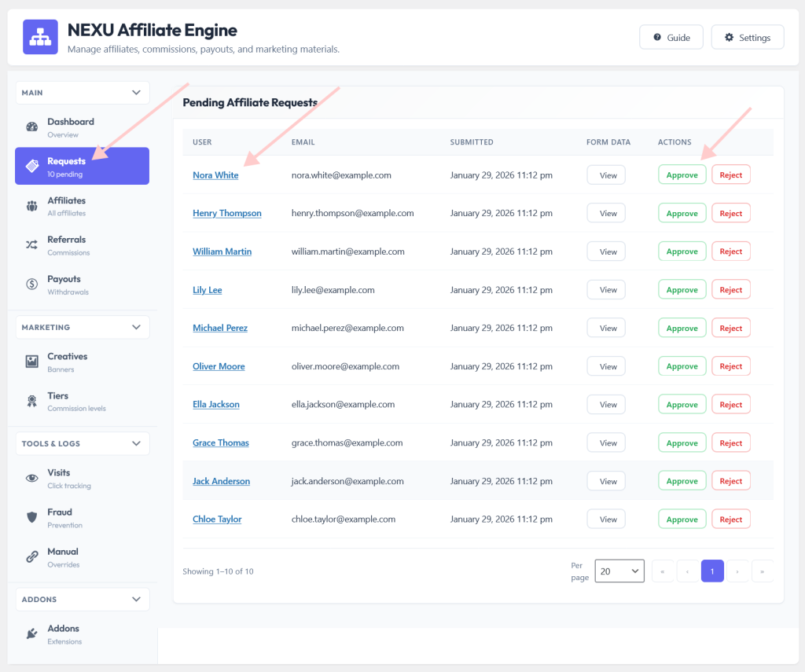Open Addons plug icon
Screen dimensions: 805x672
[31, 633]
